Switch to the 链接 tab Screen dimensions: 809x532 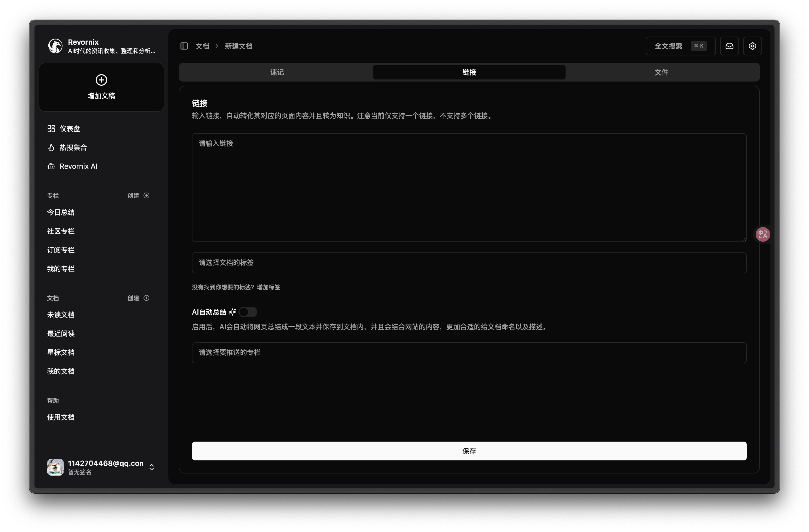pyautogui.click(x=469, y=72)
